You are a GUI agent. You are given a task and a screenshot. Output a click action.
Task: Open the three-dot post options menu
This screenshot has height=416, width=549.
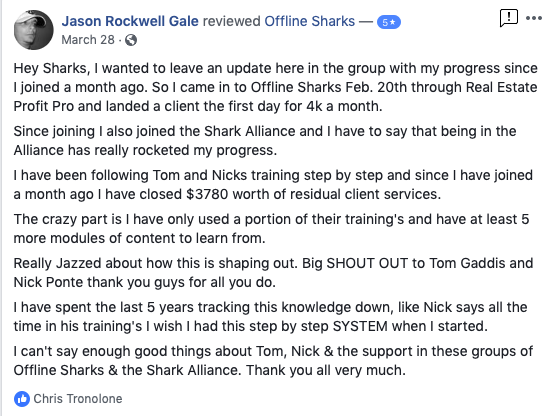534,18
